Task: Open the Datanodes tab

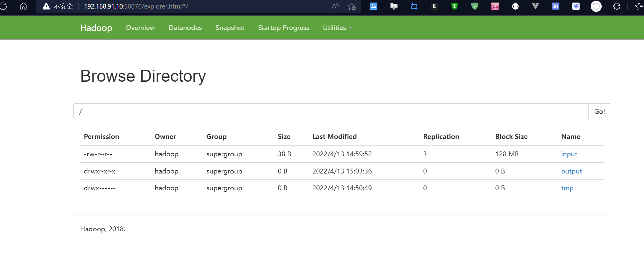Action: coord(185,28)
